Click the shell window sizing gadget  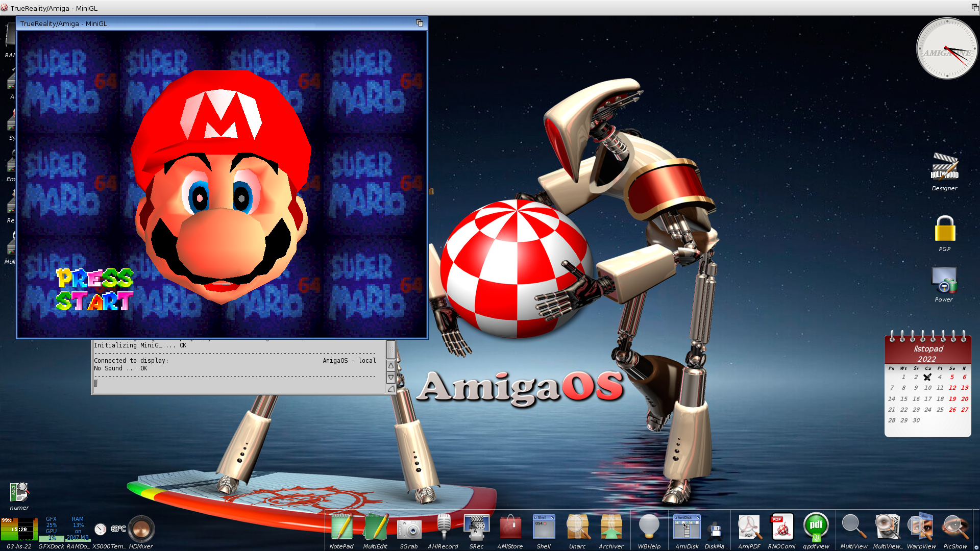click(391, 389)
